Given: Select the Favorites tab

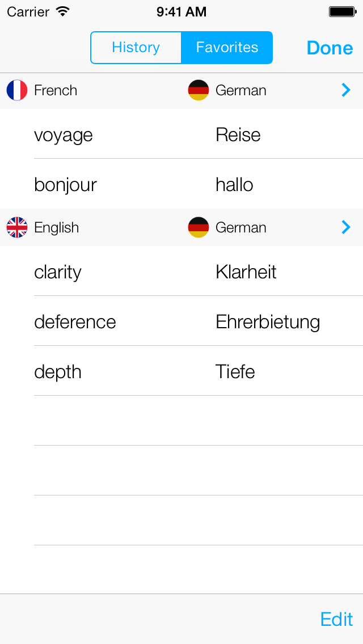Looking at the screenshot, I should click(227, 48).
